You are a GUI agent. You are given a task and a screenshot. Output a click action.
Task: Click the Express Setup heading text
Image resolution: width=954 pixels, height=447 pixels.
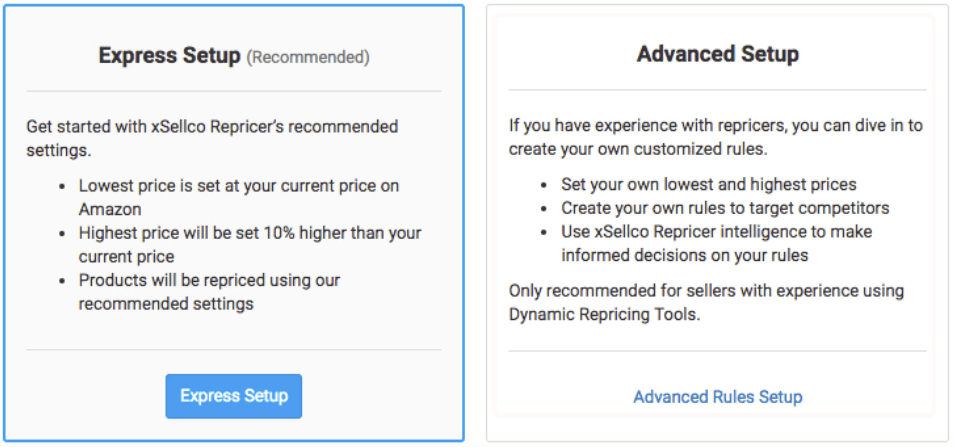[169, 56]
